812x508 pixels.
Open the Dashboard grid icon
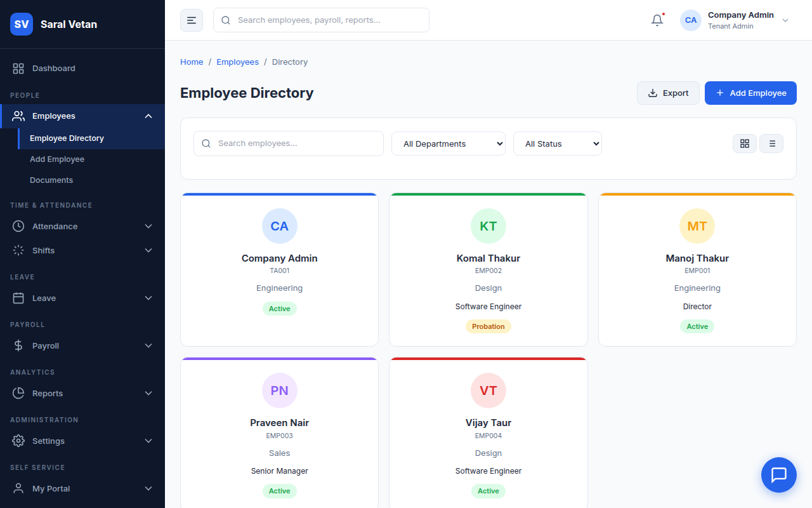[18, 68]
